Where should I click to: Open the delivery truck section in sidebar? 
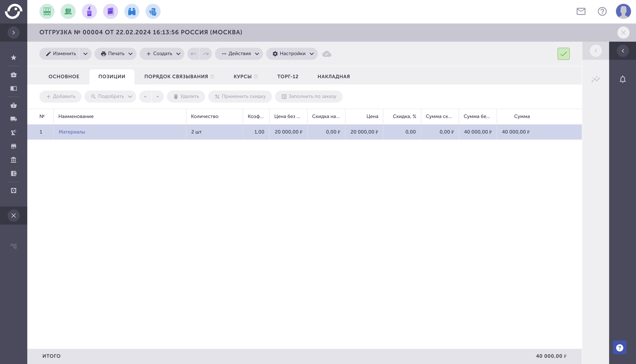tap(13, 119)
